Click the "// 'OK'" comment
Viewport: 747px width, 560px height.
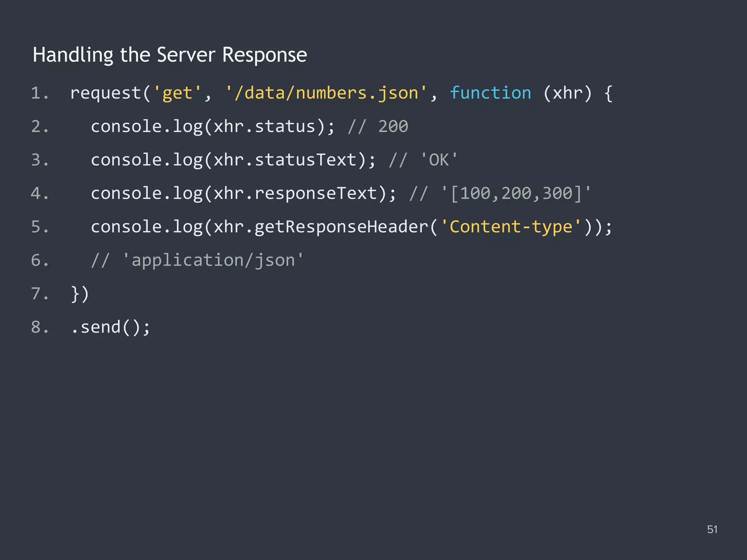click(423, 160)
